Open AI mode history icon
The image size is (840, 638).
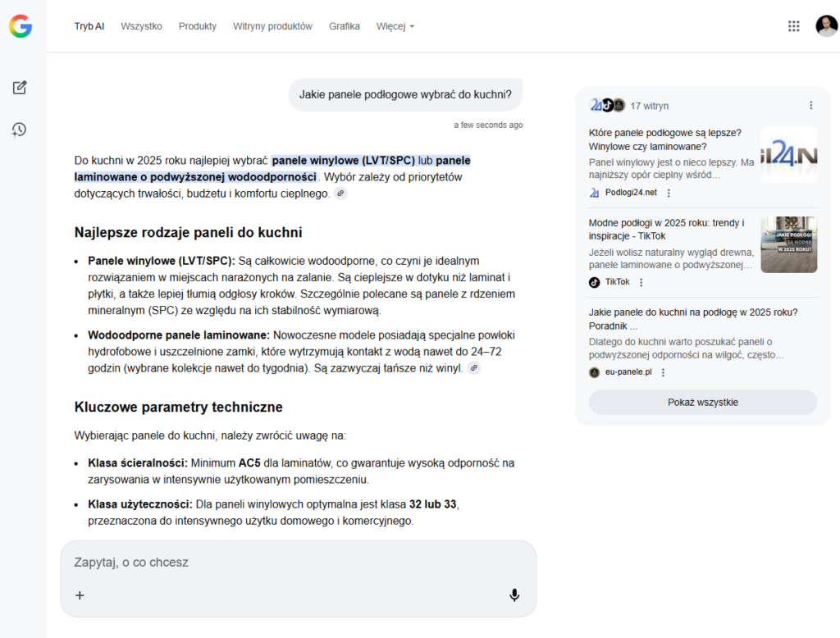point(20,130)
